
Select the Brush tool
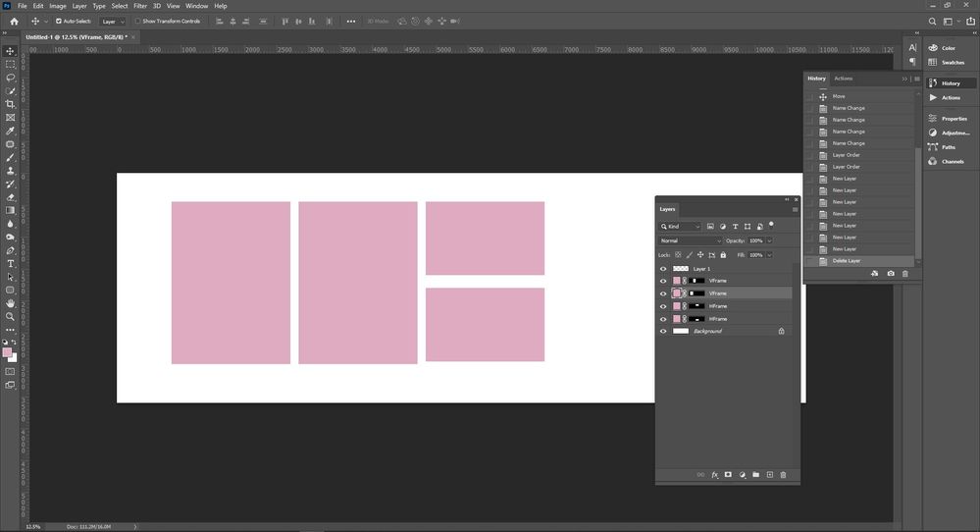pos(10,157)
